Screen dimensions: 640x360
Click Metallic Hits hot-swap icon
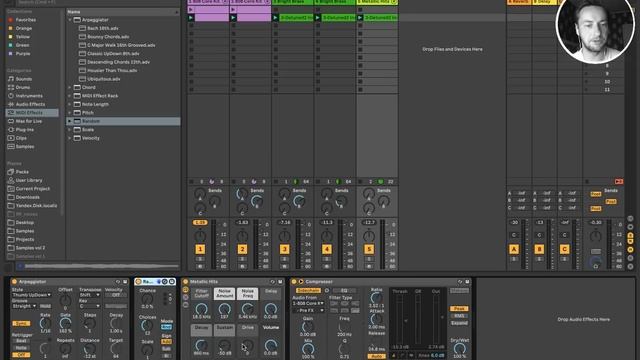273,282
